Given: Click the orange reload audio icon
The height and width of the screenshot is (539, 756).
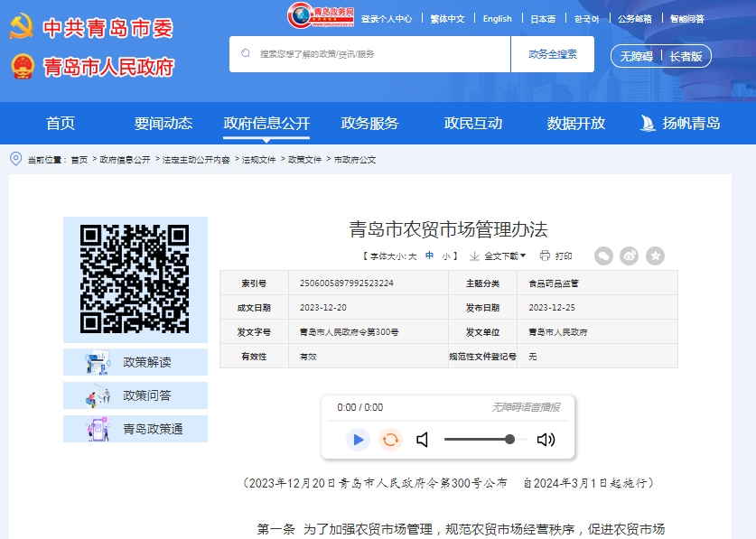Looking at the screenshot, I should (390, 440).
